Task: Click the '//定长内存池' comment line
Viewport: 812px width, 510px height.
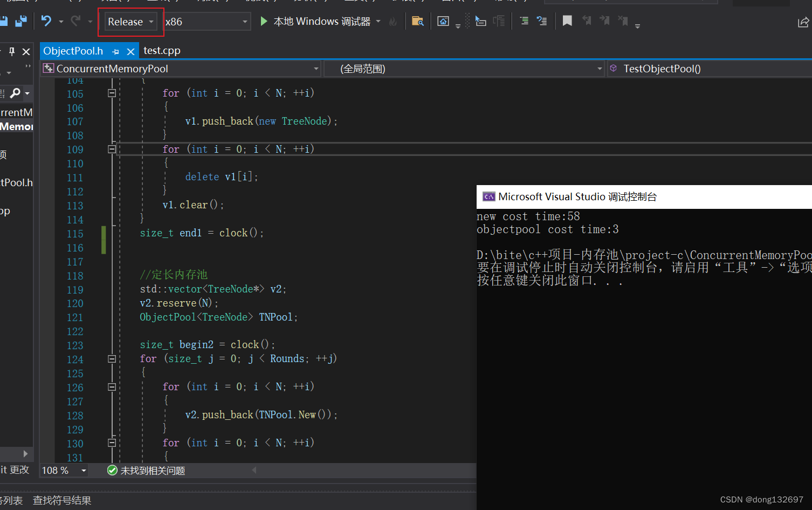Action: 174,275
